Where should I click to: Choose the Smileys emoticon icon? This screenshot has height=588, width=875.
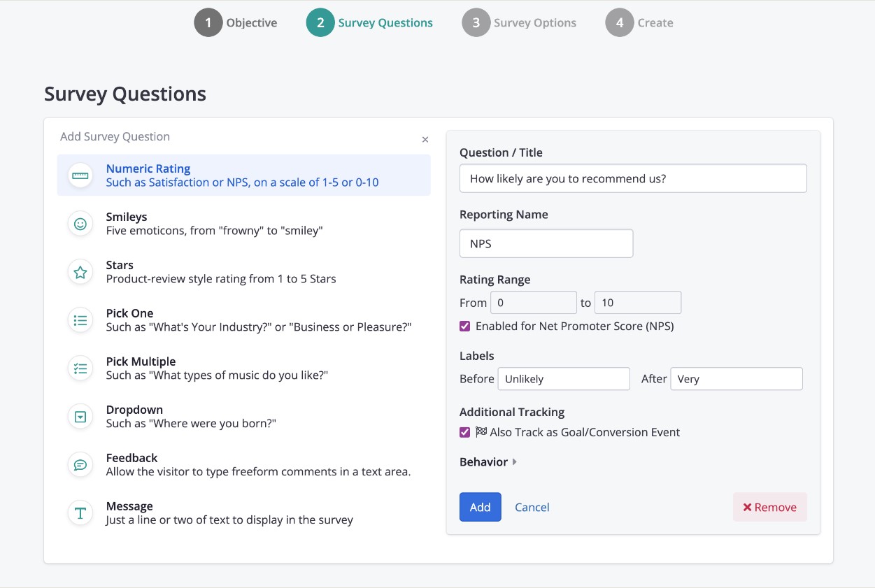click(x=80, y=224)
